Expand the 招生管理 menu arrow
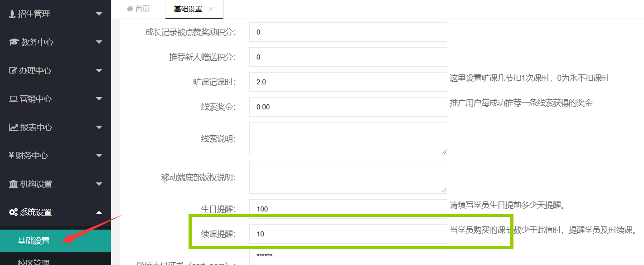 point(99,14)
